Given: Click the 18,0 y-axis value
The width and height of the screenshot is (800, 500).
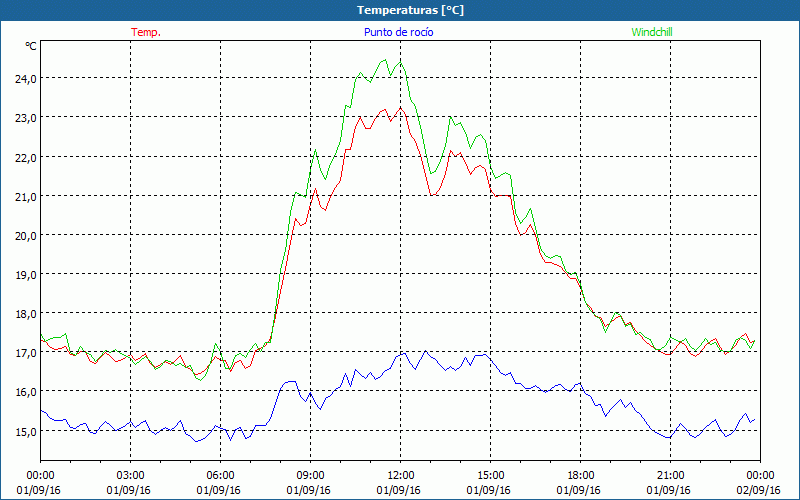Looking at the screenshot, I should pos(26,314).
